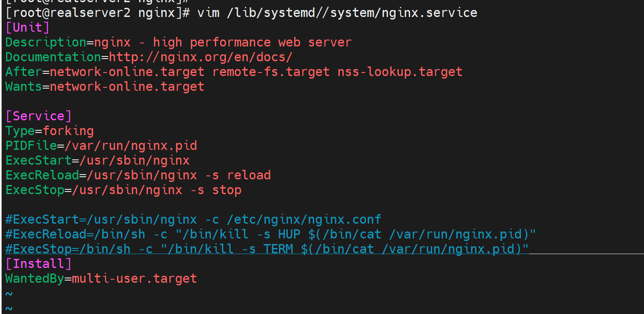Click the [Service] section header

(x=38, y=116)
